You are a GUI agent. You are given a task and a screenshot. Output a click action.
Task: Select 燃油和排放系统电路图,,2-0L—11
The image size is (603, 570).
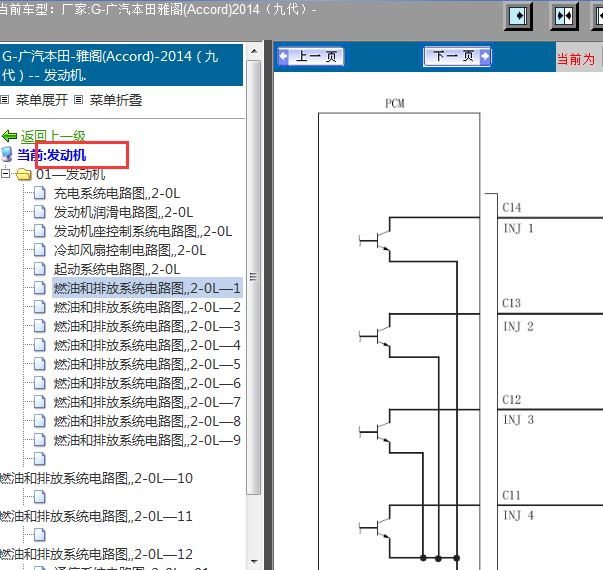pos(96,516)
